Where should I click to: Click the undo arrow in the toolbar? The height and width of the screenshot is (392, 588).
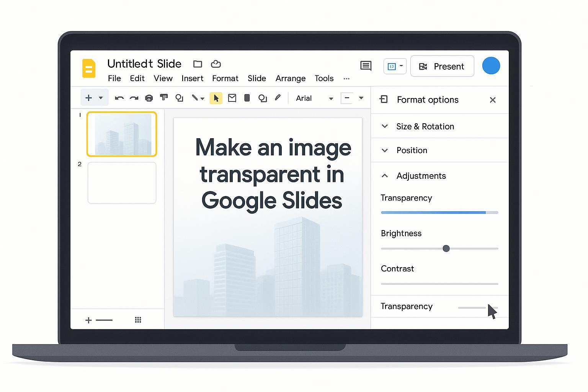(119, 98)
